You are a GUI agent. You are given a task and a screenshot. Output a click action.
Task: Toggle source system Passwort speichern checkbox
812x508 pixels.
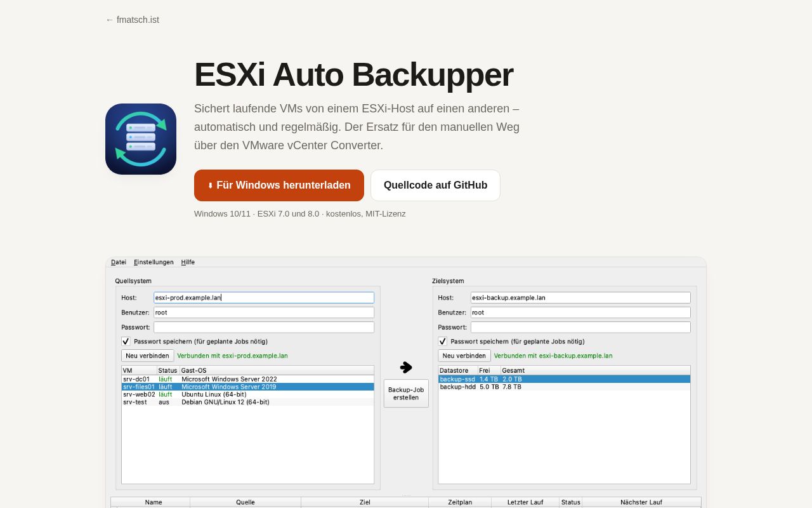[x=126, y=341]
